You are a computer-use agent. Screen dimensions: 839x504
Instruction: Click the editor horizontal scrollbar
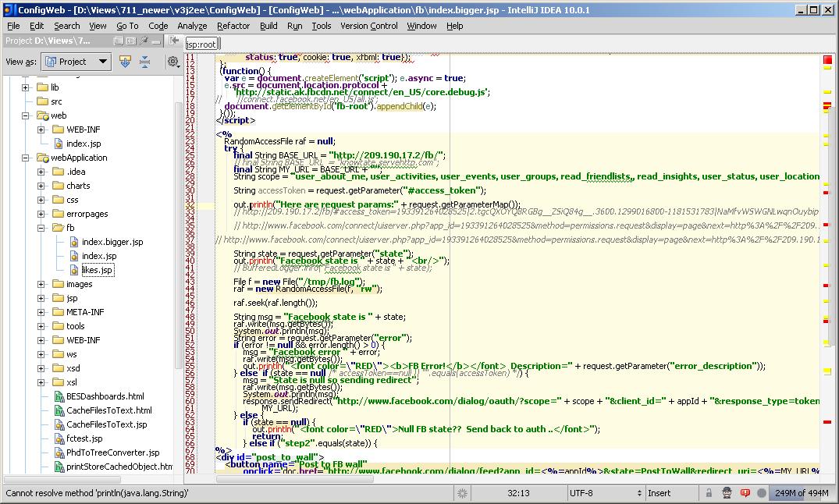[x=295, y=479]
